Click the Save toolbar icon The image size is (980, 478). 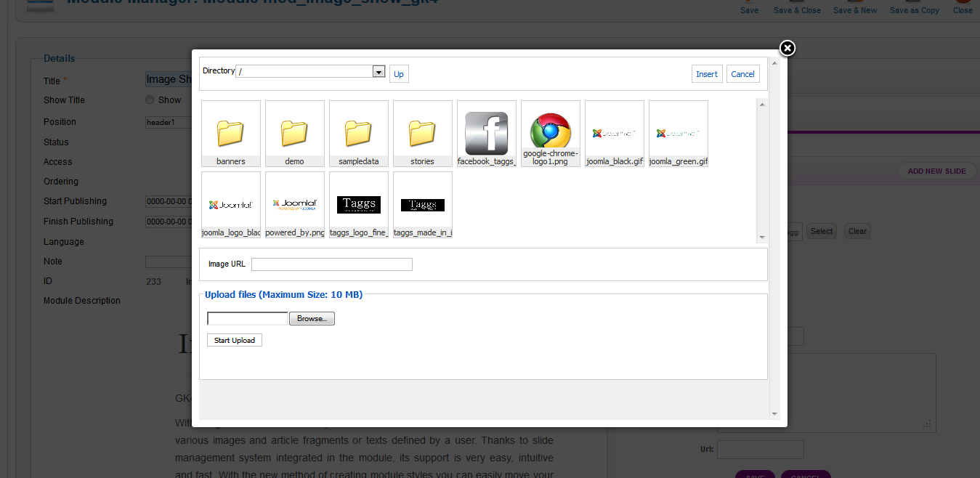[749, 7]
